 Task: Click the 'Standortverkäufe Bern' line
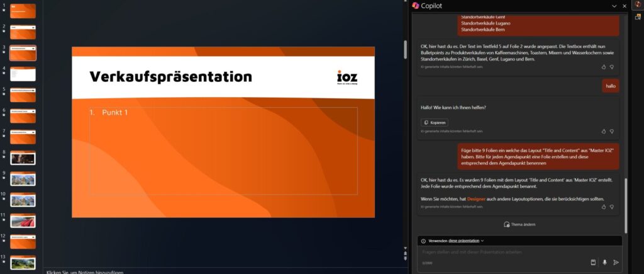point(483,30)
